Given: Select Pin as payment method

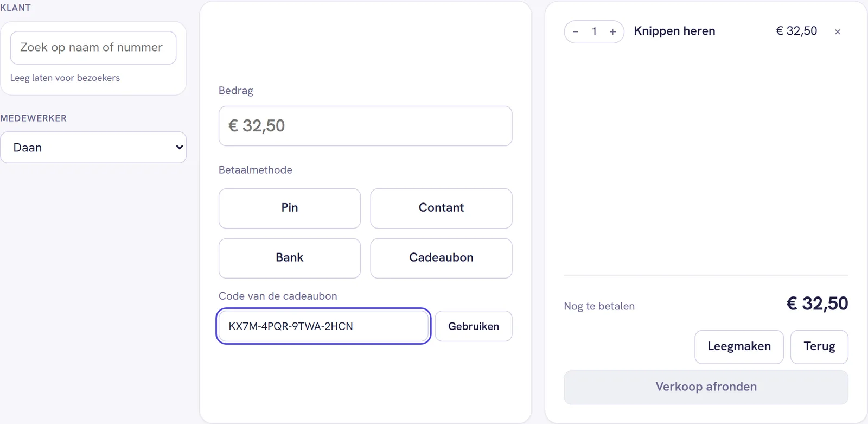Looking at the screenshot, I should (x=290, y=208).
